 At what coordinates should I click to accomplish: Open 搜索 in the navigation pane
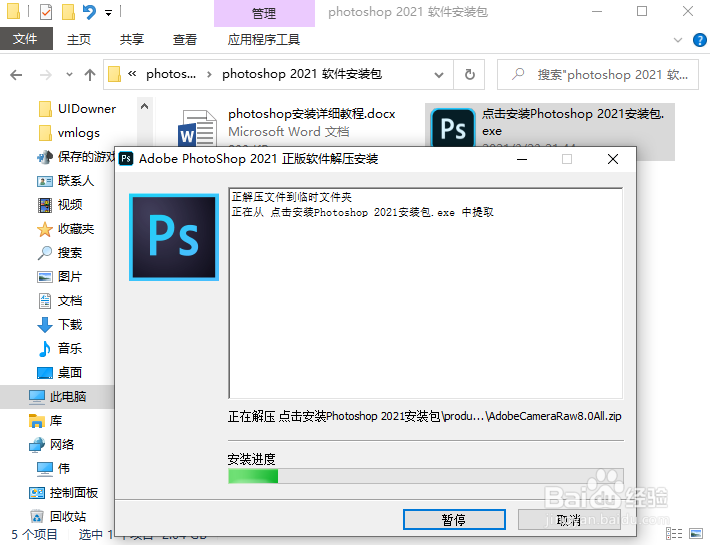60,253
